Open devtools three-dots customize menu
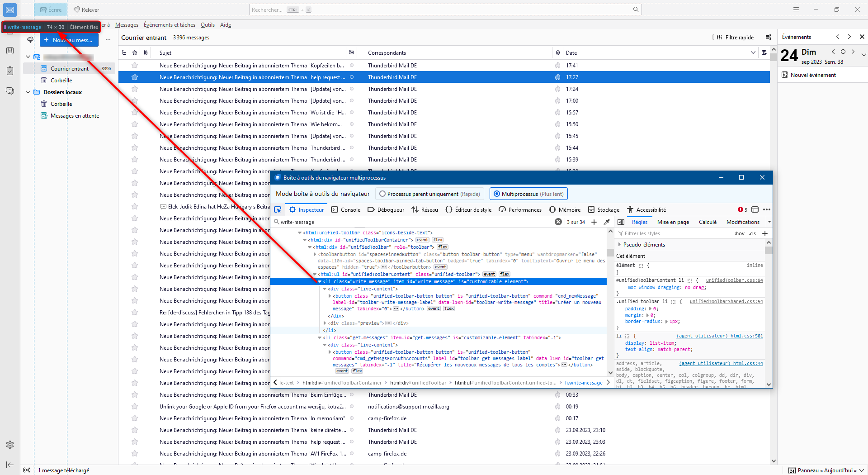This screenshot has height=475, width=868. [767, 209]
